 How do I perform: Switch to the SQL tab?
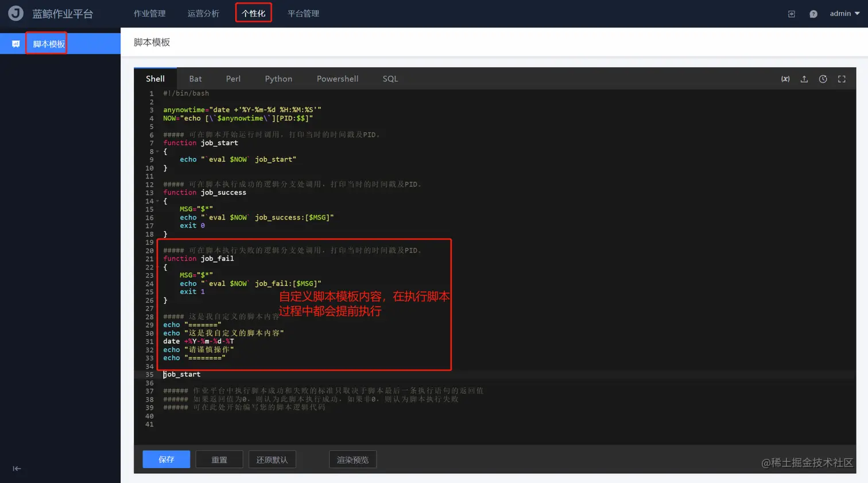point(390,79)
